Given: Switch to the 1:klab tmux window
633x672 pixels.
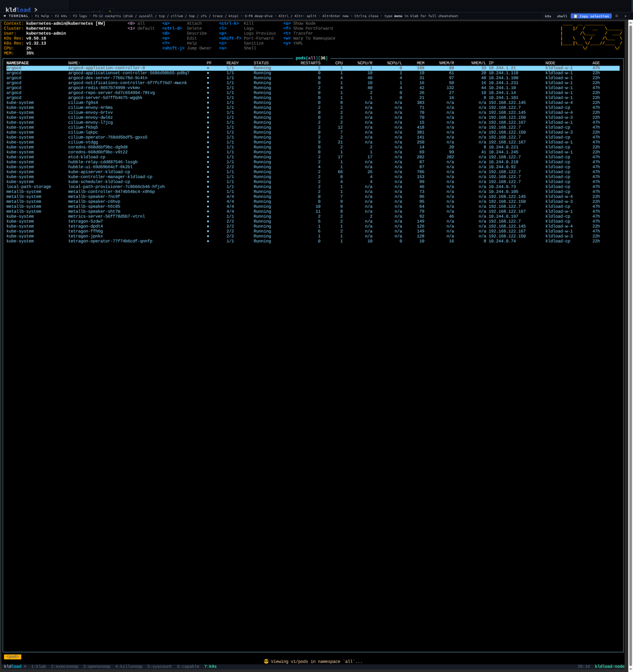Looking at the screenshot, I should click(x=38, y=667).
